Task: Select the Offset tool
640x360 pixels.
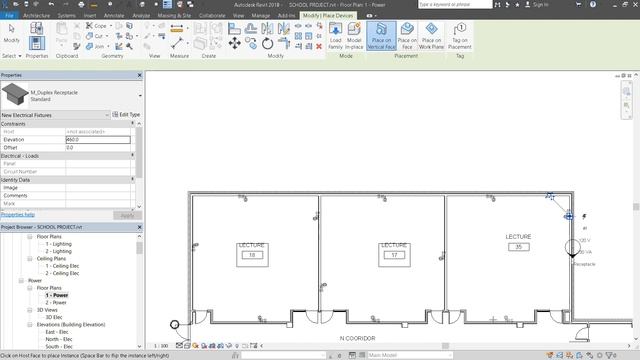Action: [x=251, y=29]
